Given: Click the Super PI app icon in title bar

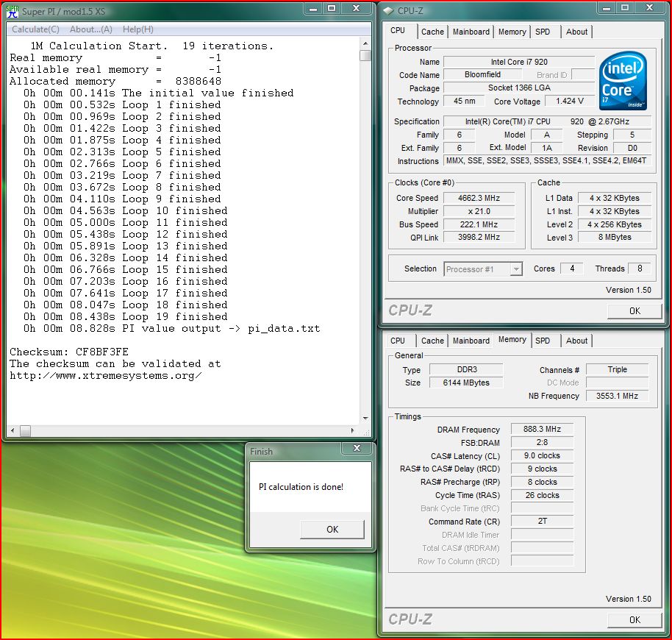Looking at the screenshot, I should (x=12, y=11).
